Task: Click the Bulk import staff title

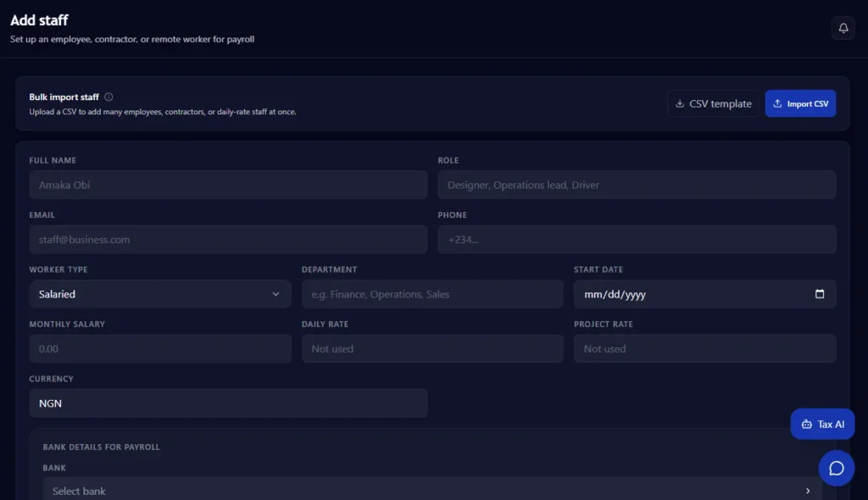Action: [x=64, y=97]
